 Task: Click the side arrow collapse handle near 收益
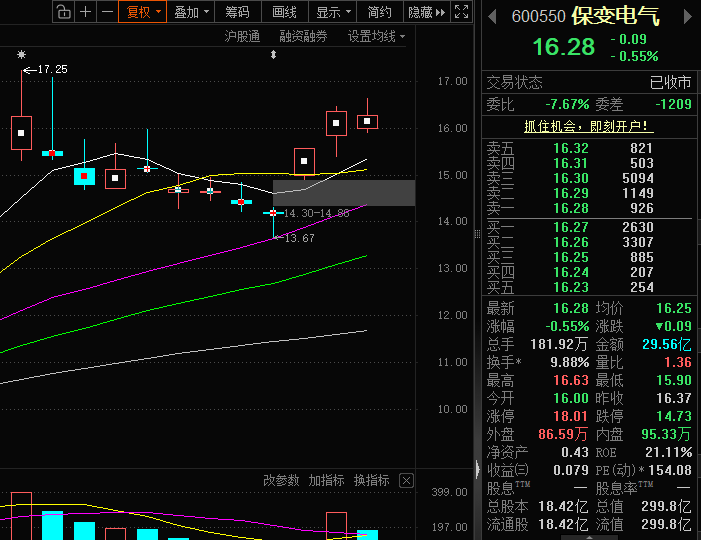click(478, 469)
